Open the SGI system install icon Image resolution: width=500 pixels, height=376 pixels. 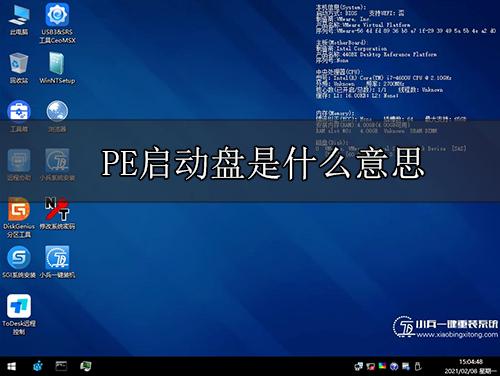pyautogui.click(x=19, y=262)
